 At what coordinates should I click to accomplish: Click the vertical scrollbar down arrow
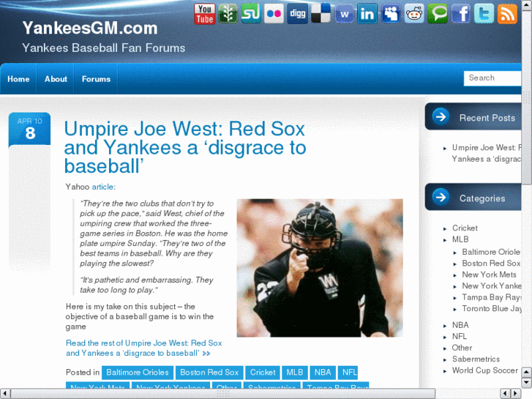pos(527,383)
